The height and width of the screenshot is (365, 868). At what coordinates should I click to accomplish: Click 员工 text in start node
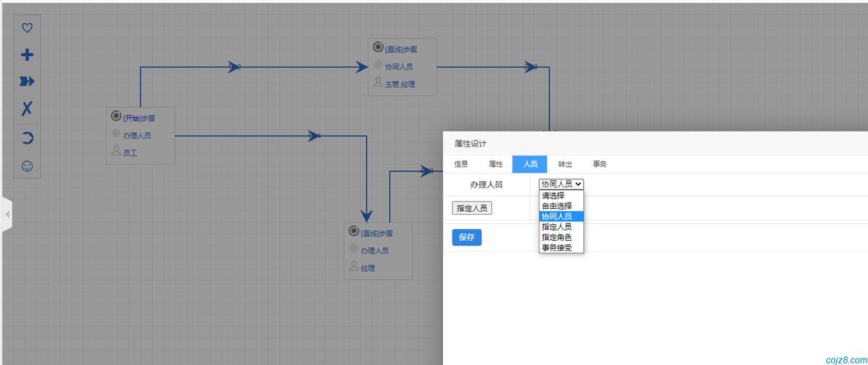[x=130, y=153]
